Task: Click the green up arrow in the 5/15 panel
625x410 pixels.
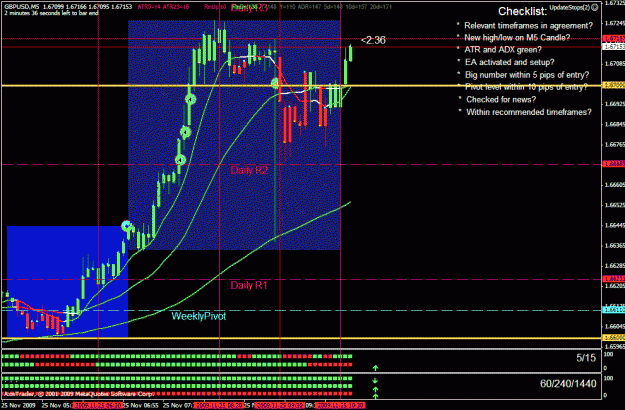Action: 375,368
